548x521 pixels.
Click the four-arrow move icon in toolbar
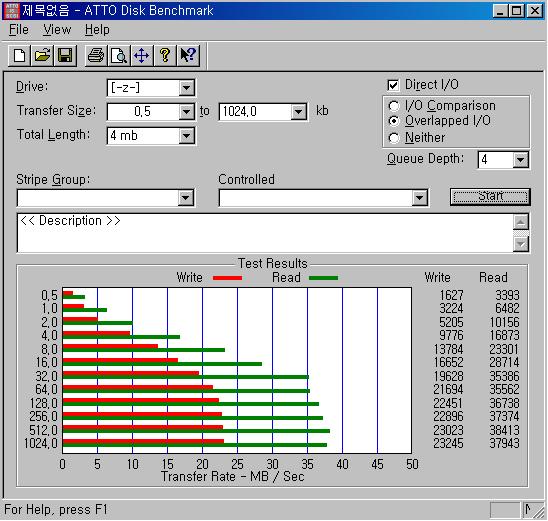point(142,55)
